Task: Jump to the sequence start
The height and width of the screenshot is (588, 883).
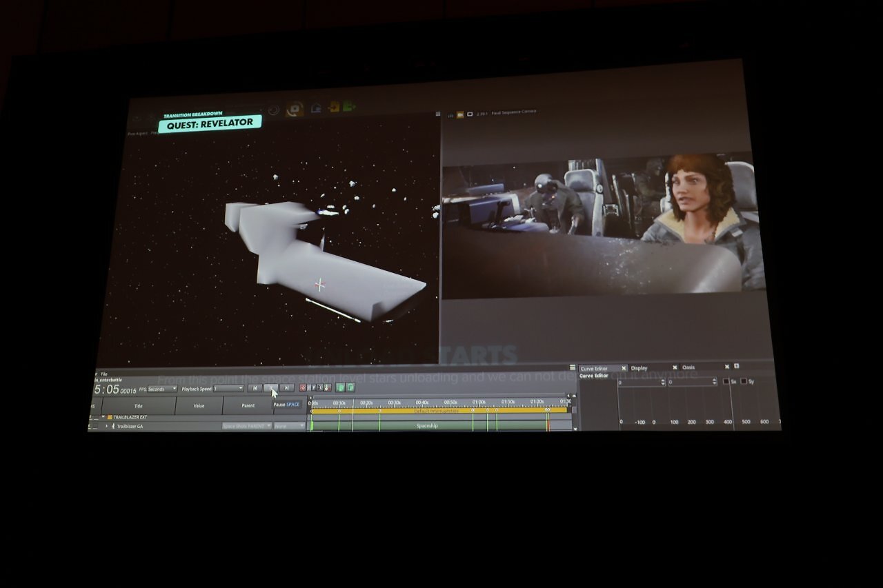Action: pos(255,388)
